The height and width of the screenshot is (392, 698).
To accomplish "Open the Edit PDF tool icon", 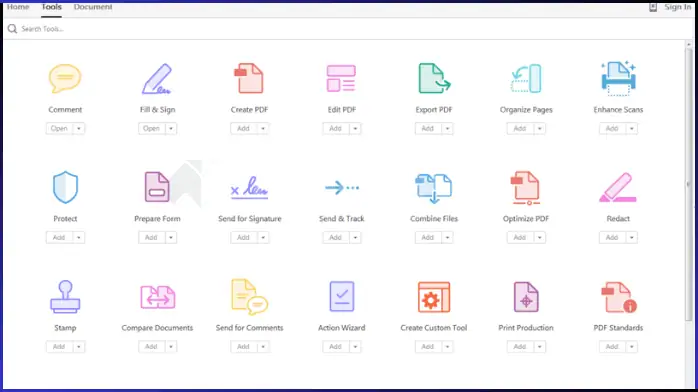I will click(x=341, y=78).
